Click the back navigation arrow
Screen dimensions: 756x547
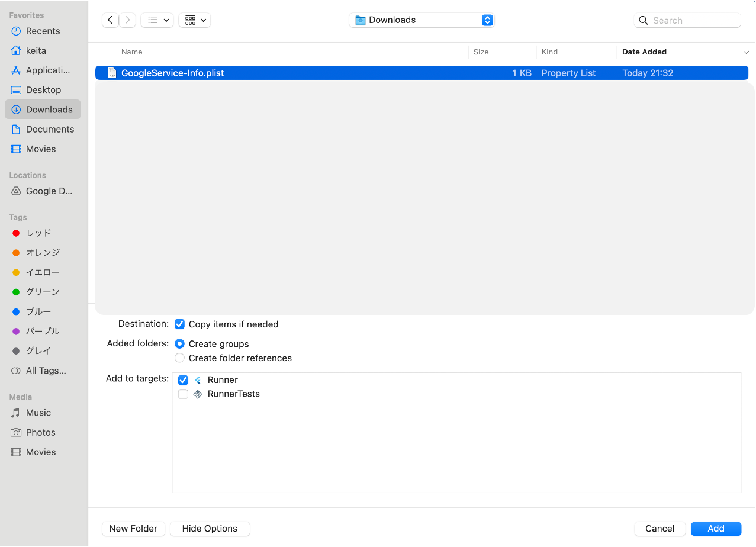click(x=110, y=20)
